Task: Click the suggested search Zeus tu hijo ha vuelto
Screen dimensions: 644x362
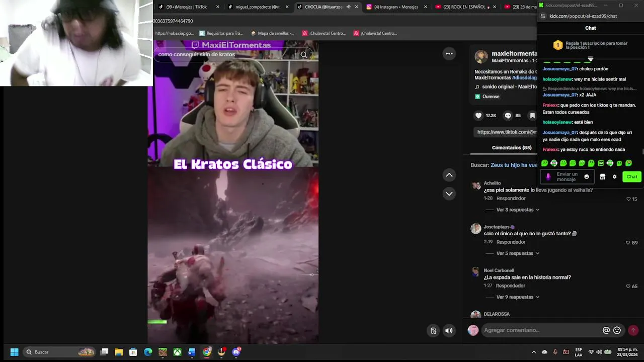Action: tap(514, 165)
